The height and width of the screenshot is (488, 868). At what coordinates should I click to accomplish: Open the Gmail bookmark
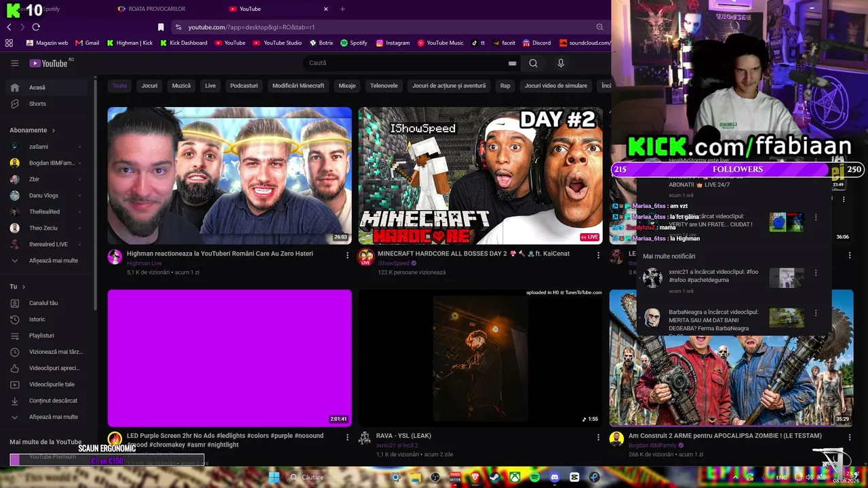coord(87,43)
